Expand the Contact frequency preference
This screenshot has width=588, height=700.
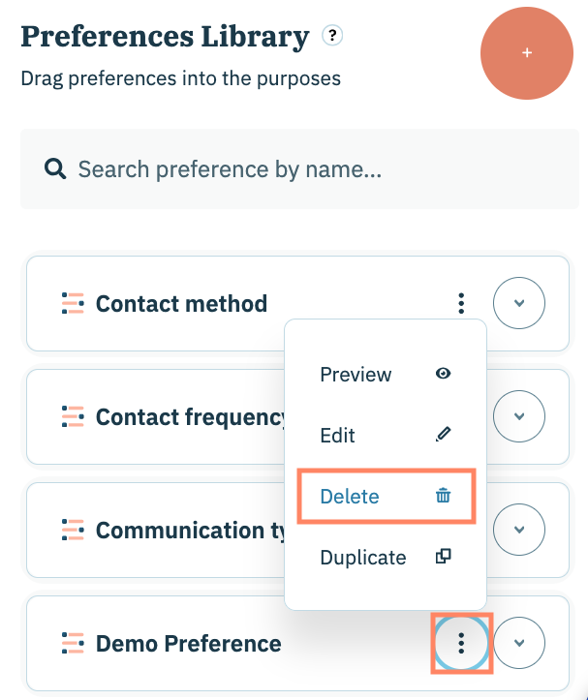tap(519, 417)
